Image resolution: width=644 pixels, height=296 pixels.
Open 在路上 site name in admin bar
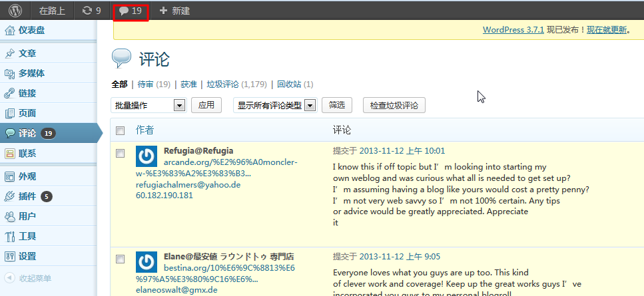(52, 11)
